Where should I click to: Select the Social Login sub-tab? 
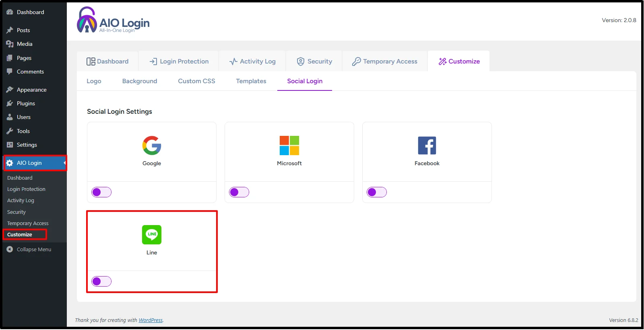[x=305, y=81]
